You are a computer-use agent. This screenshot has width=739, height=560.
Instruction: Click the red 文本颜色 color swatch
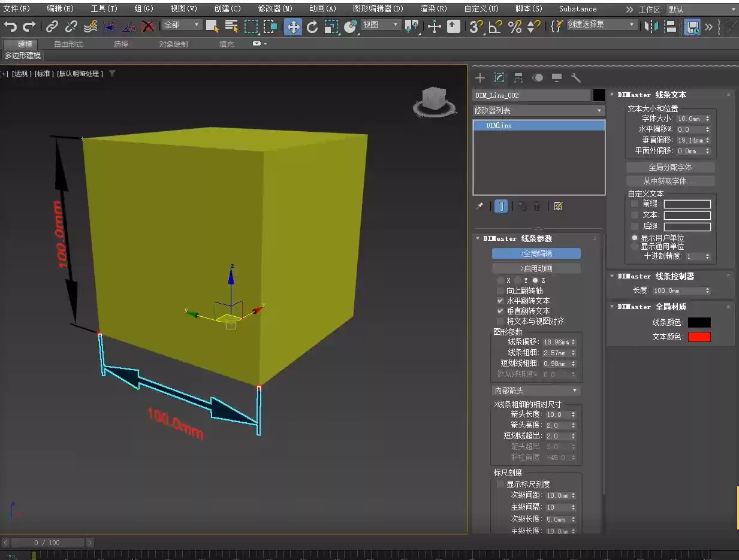point(698,337)
